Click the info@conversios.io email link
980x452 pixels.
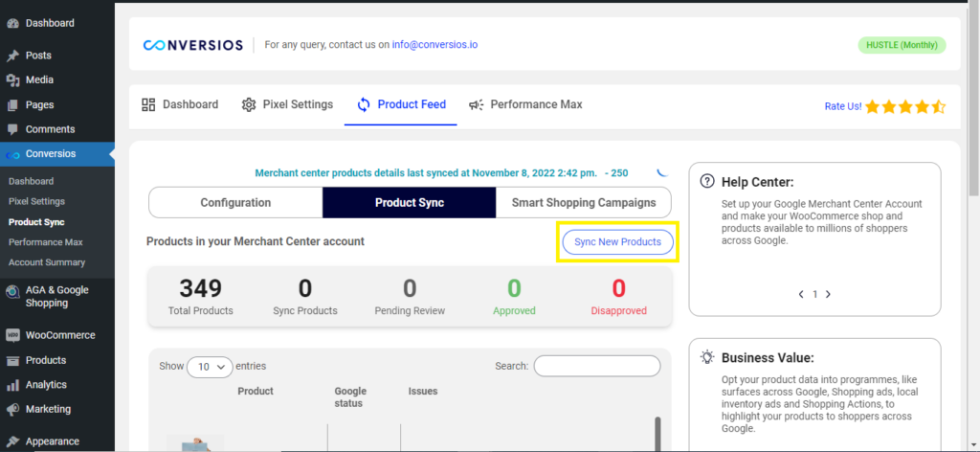click(435, 44)
